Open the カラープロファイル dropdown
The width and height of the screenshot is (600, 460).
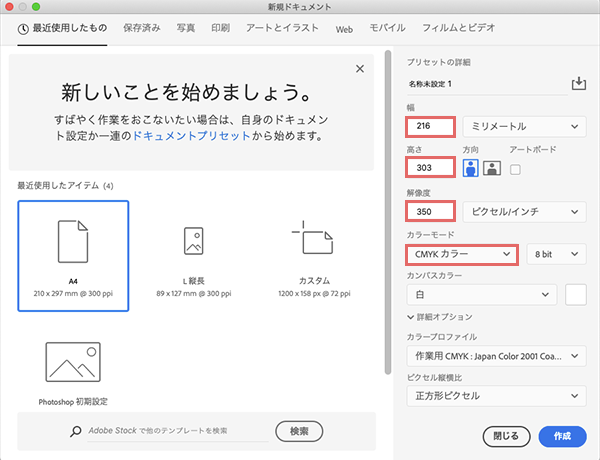coord(496,356)
